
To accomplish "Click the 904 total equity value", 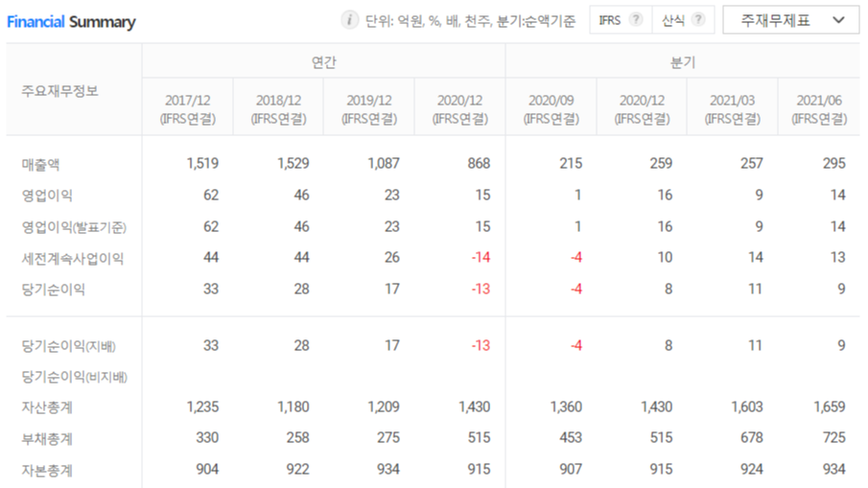I will (207, 469).
